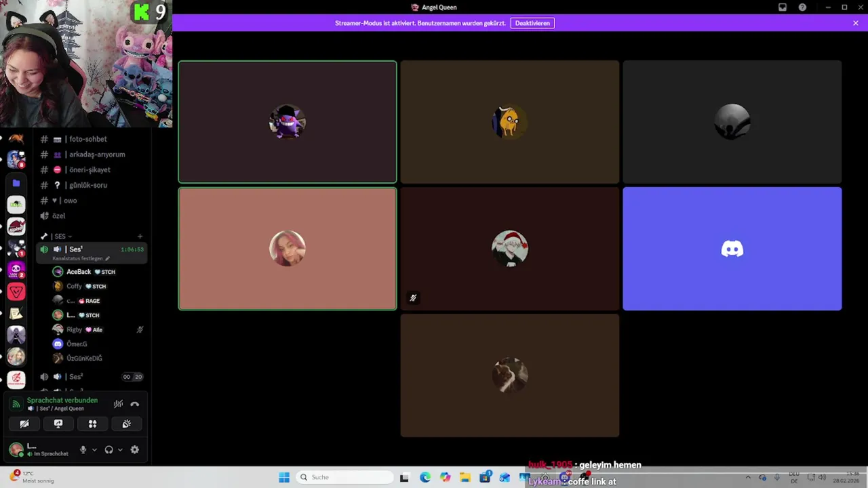Open headphone output options dropdown
This screenshot has width=868, height=488.
click(x=120, y=449)
